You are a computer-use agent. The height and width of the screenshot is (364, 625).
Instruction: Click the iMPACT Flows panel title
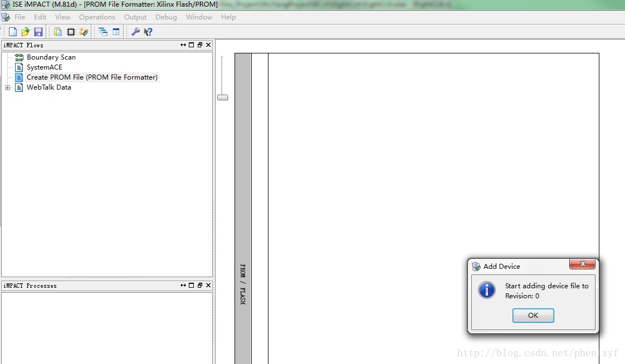(23, 46)
